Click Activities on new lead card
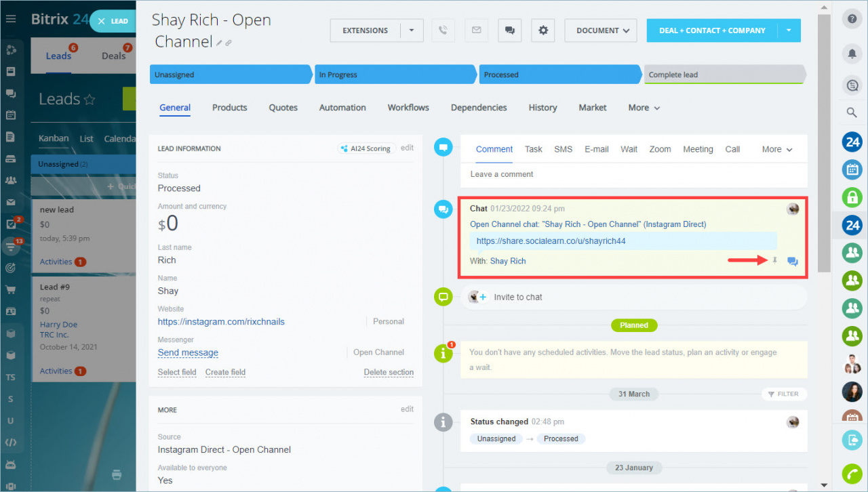The image size is (868, 492). [x=56, y=262]
